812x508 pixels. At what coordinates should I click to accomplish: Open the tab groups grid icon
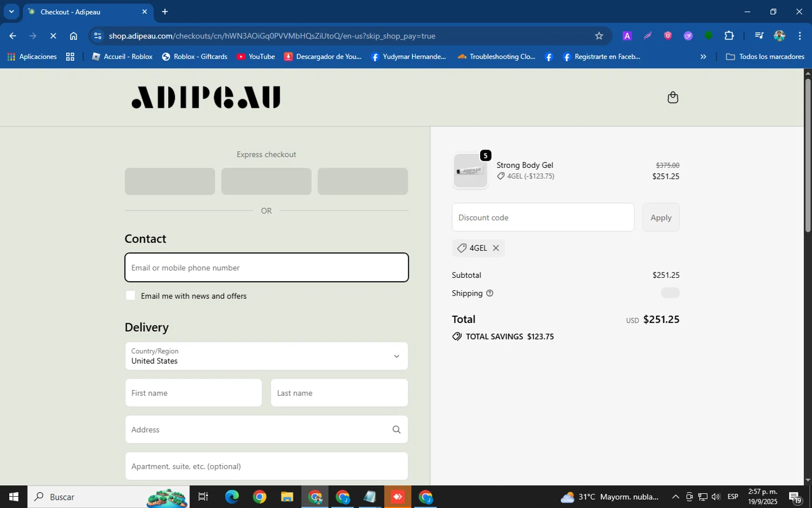(70, 56)
